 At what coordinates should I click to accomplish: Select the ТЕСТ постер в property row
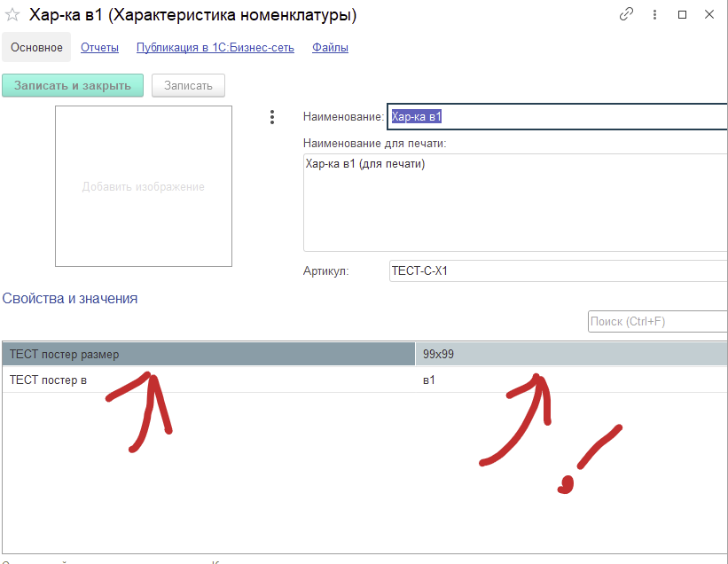pyautogui.click(x=207, y=380)
